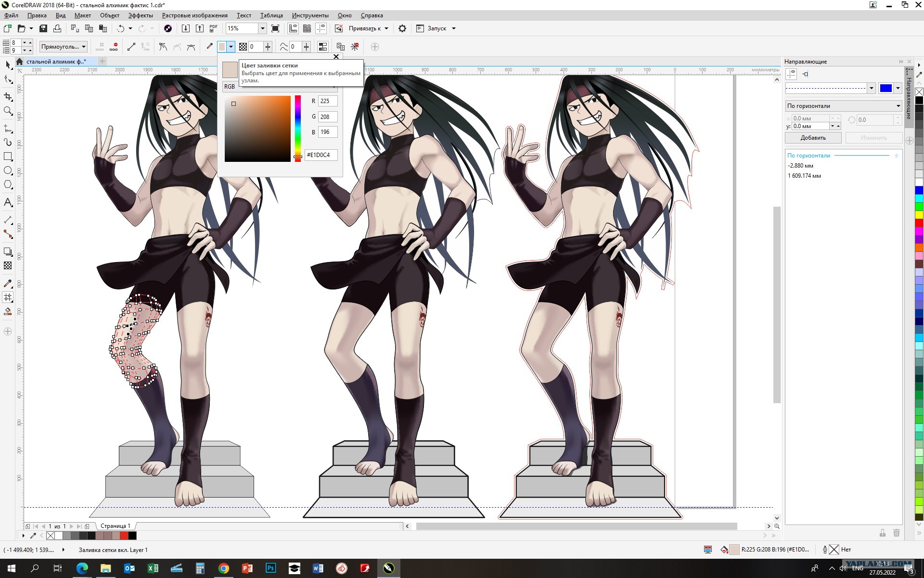Viewport: 924px width, 578px height.
Task: Create a new document
Action: (x=8, y=28)
